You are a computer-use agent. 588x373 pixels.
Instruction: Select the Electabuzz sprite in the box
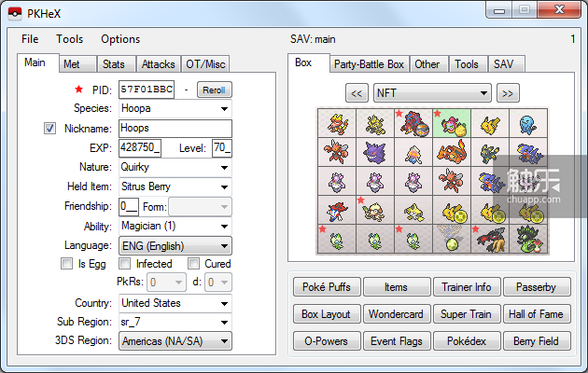click(375, 123)
